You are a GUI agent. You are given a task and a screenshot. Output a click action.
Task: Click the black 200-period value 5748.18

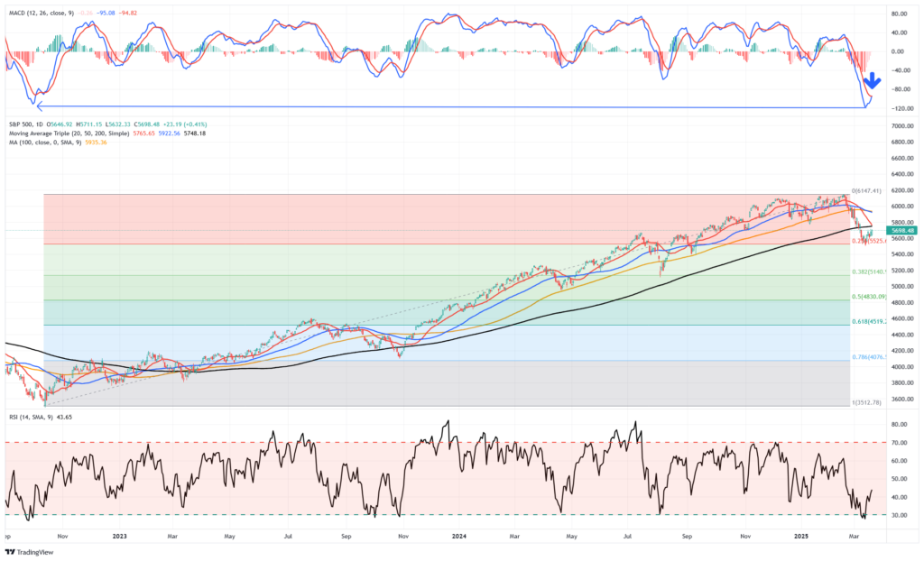[x=195, y=133]
